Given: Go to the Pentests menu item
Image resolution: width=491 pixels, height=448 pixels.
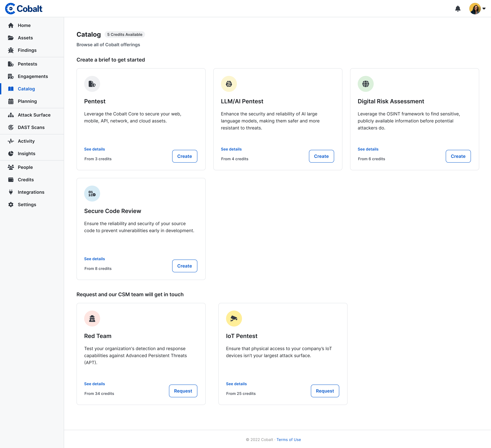Looking at the screenshot, I should [27, 64].
